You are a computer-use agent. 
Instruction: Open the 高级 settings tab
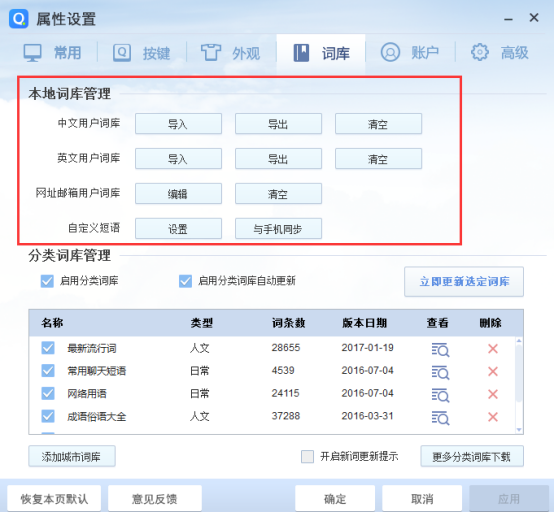[500, 53]
